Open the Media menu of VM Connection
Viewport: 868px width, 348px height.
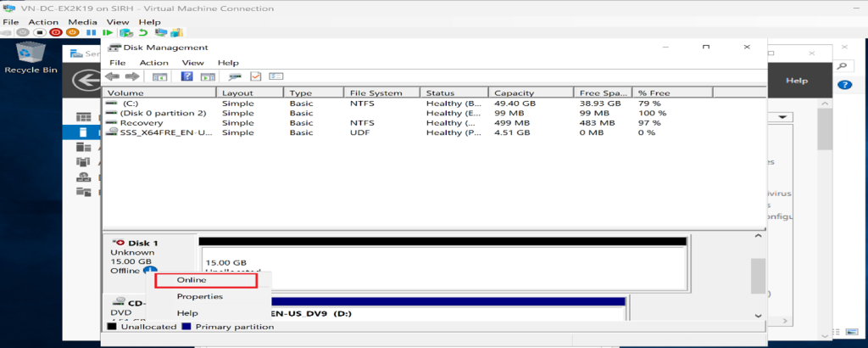pyautogui.click(x=82, y=21)
